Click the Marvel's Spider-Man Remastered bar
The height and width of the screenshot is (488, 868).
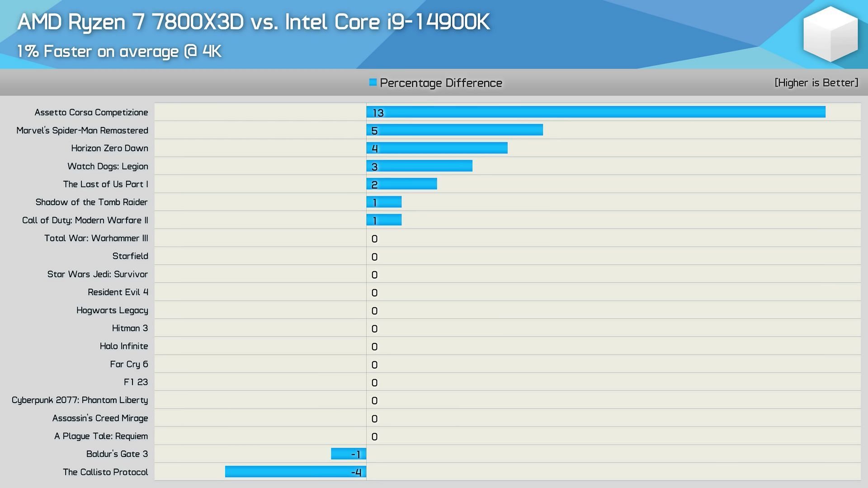tap(454, 131)
